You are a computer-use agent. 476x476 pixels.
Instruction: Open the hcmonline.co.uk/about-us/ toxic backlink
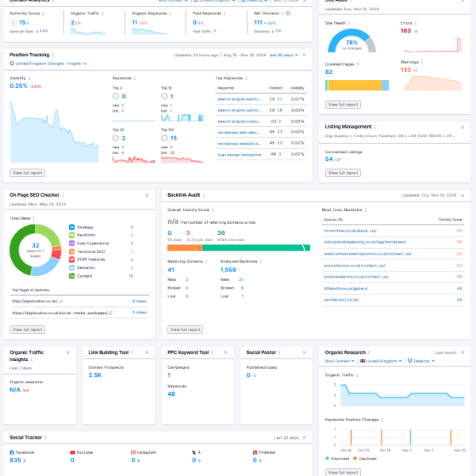[350, 231]
